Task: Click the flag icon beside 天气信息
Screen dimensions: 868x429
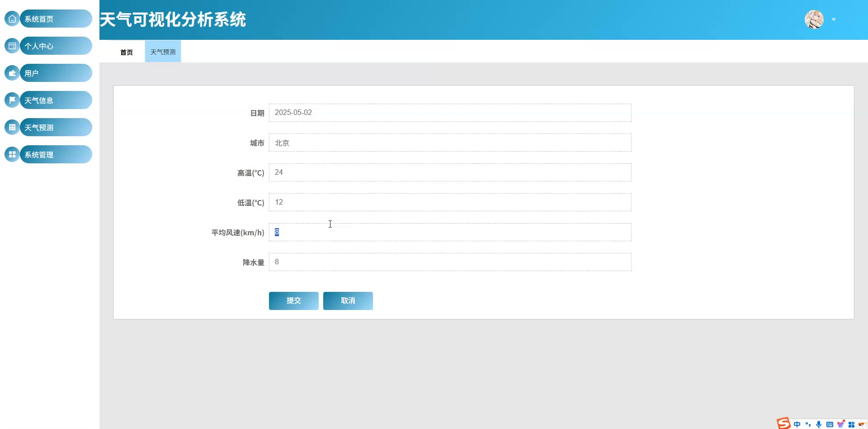Action: point(12,100)
